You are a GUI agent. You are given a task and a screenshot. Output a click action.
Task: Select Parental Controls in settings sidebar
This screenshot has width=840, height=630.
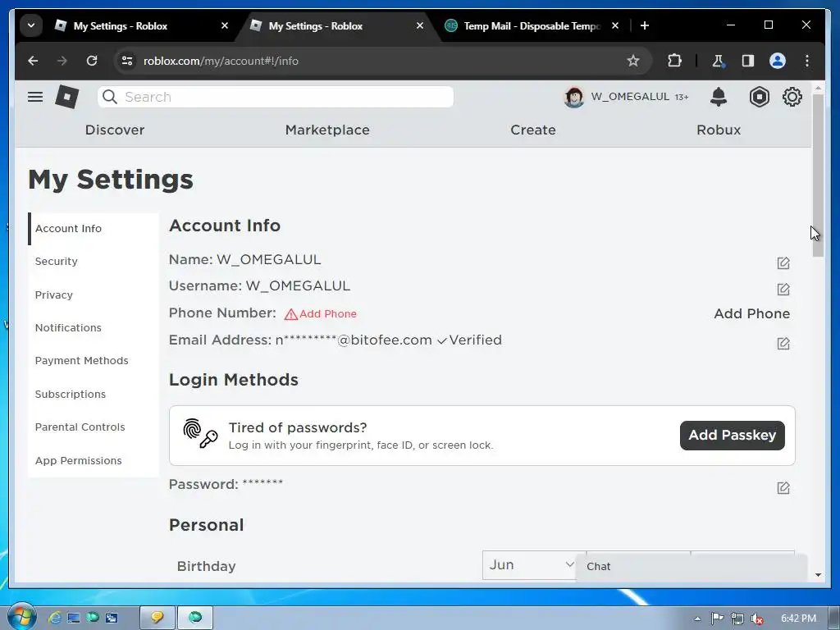(x=94, y=427)
